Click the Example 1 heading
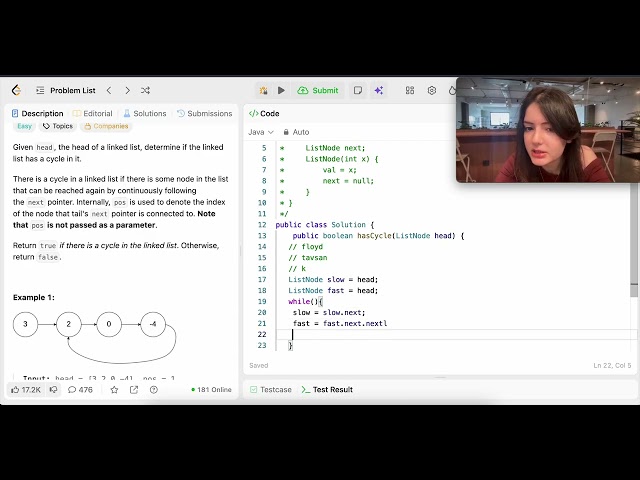Viewport: 640px width, 480px height. pos(33,298)
